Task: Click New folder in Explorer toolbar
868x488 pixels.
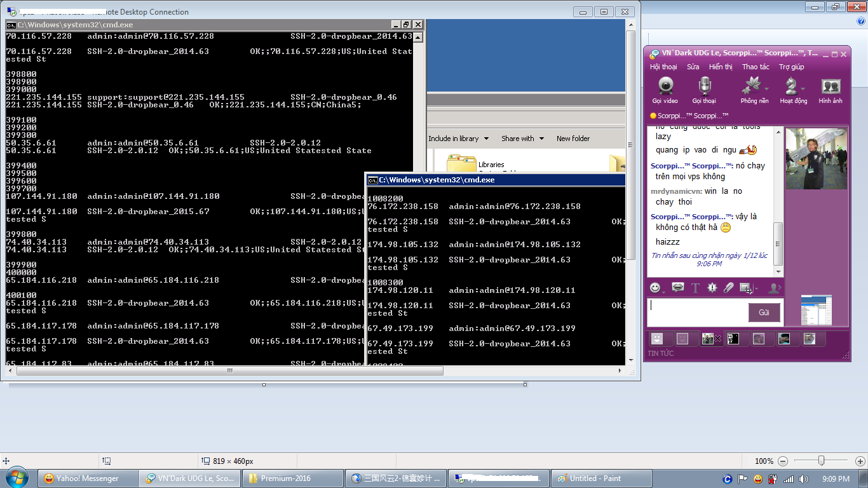Action: pyautogui.click(x=573, y=139)
